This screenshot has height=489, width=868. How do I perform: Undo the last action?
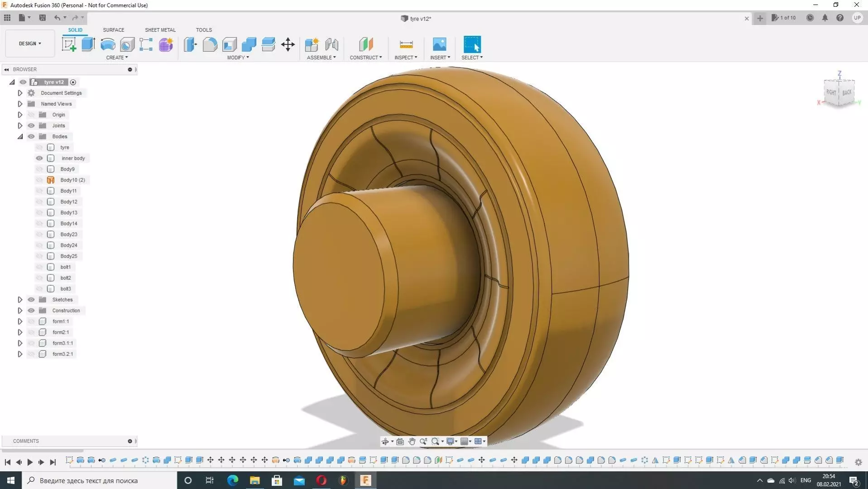[x=58, y=18]
